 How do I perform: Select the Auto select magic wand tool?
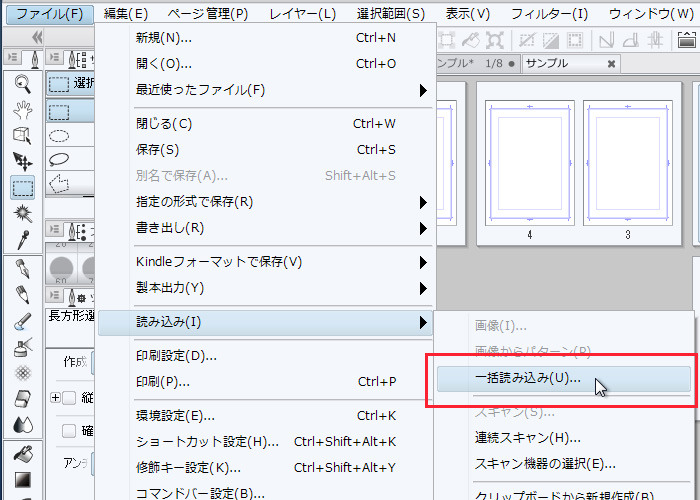tap(22, 214)
